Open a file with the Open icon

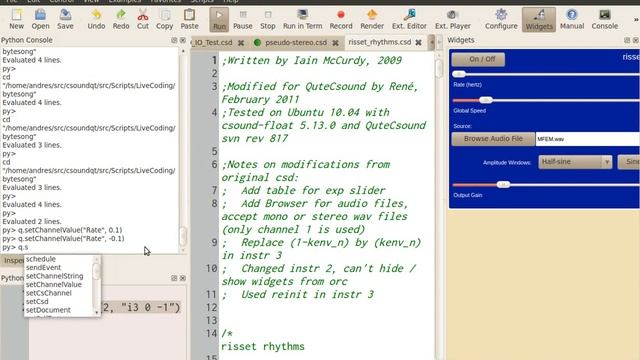point(40,19)
